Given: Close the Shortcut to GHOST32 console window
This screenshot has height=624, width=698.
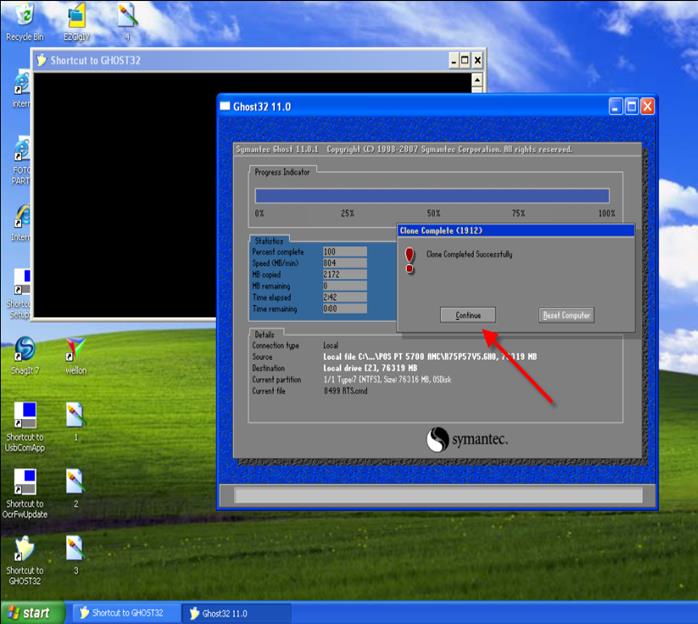Looking at the screenshot, I should point(478,60).
